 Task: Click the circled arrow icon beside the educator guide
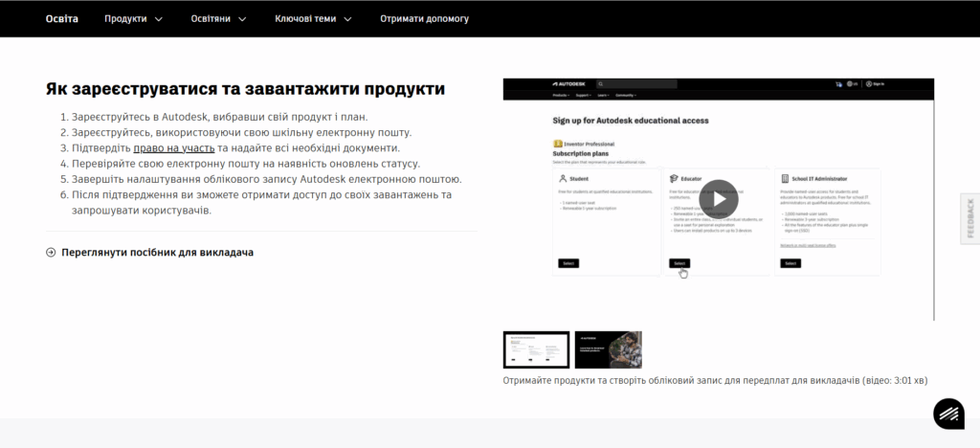pyautogui.click(x=51, y=253)
